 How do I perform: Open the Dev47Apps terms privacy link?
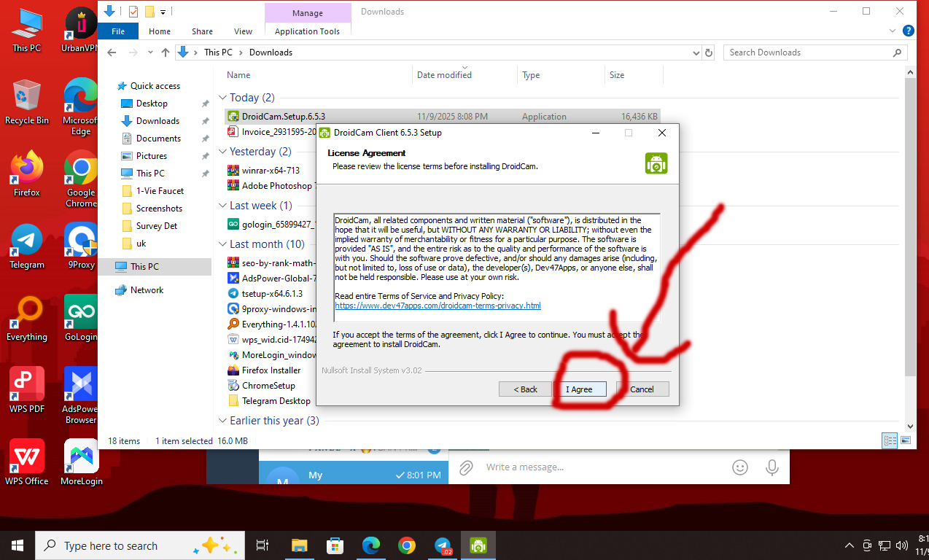coord(438,306)
